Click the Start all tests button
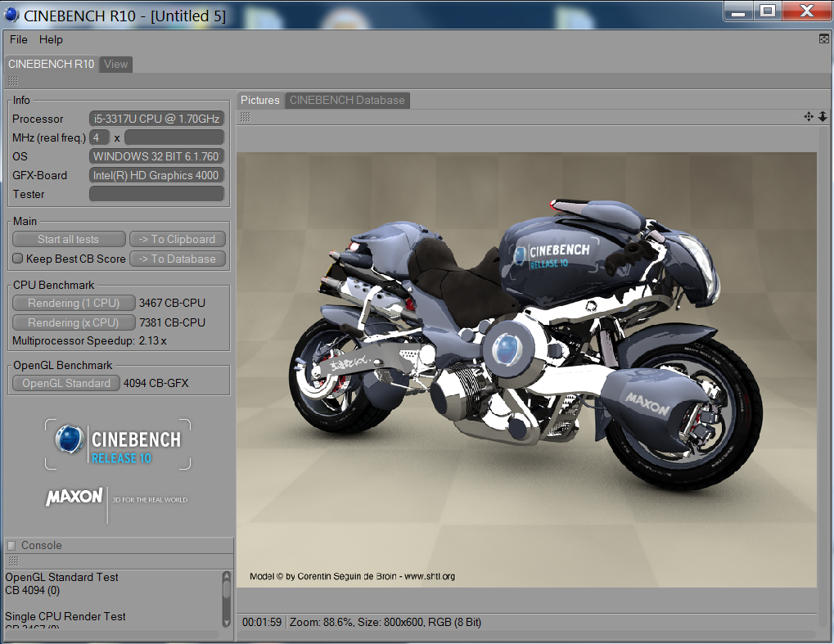The image size is (834, 644). point(69,239)
